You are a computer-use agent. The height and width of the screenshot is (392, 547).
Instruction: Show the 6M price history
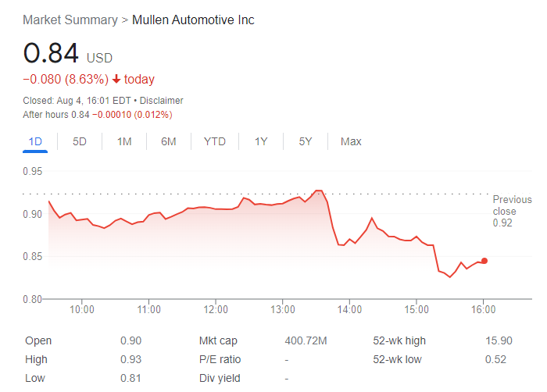(x=169, y=141)
